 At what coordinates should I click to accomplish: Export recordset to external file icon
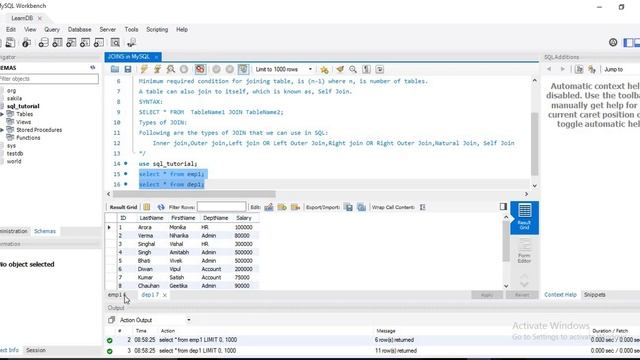click(x=349, y=207)
